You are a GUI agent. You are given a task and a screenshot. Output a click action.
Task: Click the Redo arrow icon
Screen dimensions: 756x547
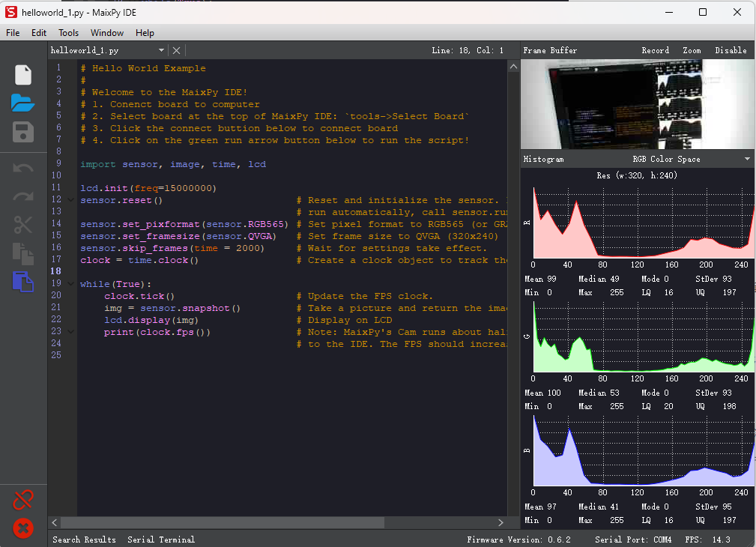tap(23, 196)
